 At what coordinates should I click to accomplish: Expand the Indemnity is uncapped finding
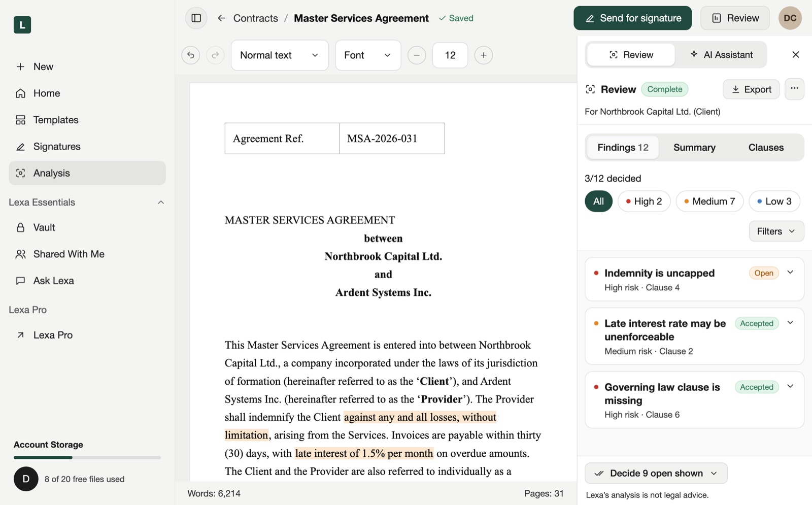pyautogui.click(x=790, y=273)
